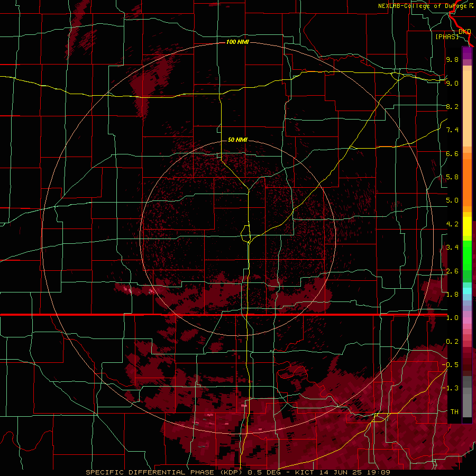
Task: Click the 6.6 value on the color scale
Action: coord(452,153)
